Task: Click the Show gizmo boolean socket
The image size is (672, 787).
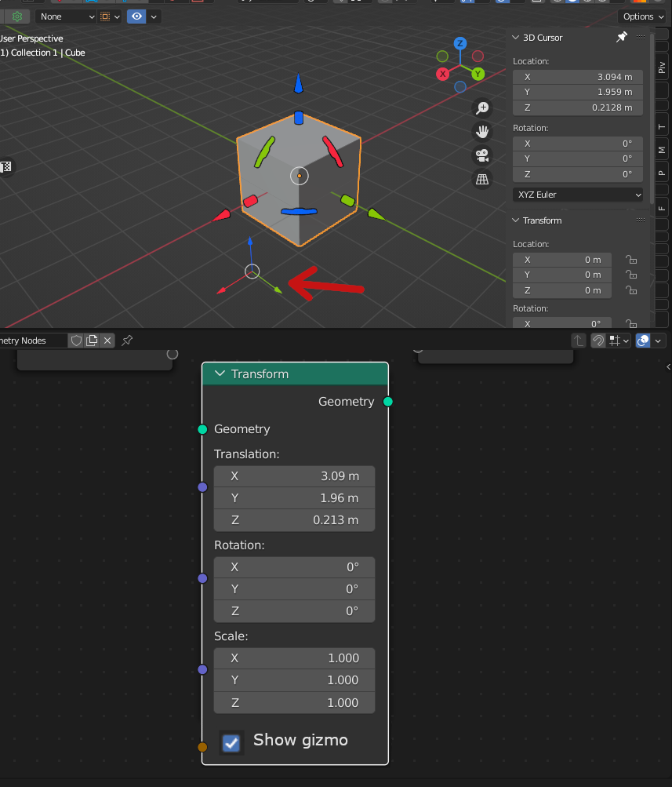Action: 202,747
